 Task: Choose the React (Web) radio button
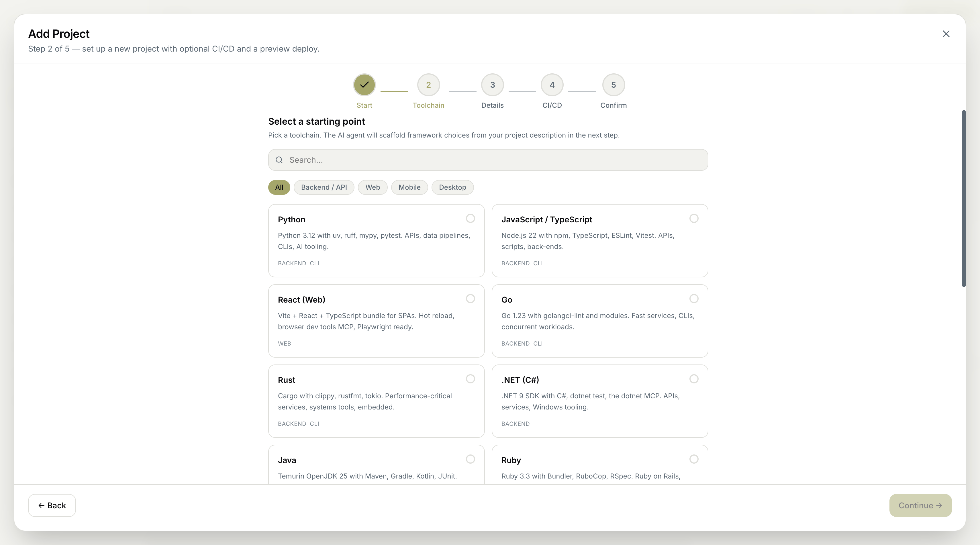(470, 299)
